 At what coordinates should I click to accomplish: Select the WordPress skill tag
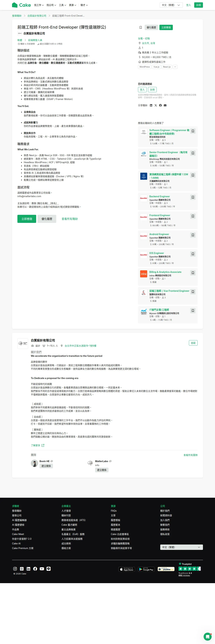pos(145,67)
